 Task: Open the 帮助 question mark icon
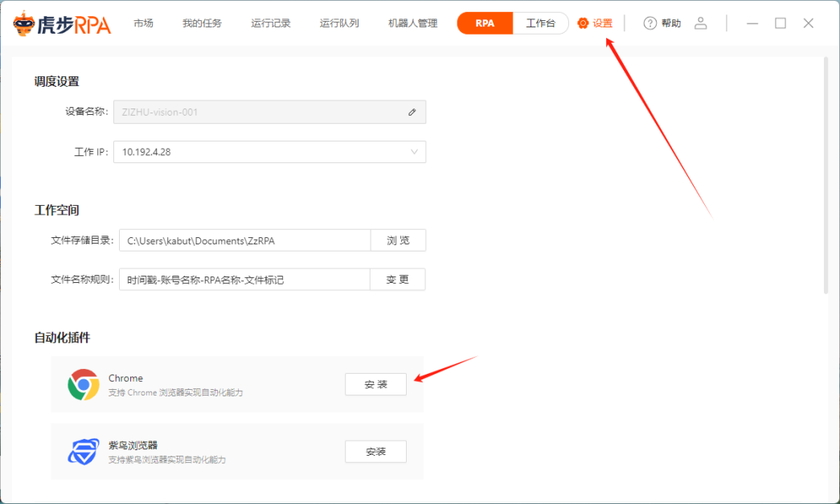pos(649,23)
